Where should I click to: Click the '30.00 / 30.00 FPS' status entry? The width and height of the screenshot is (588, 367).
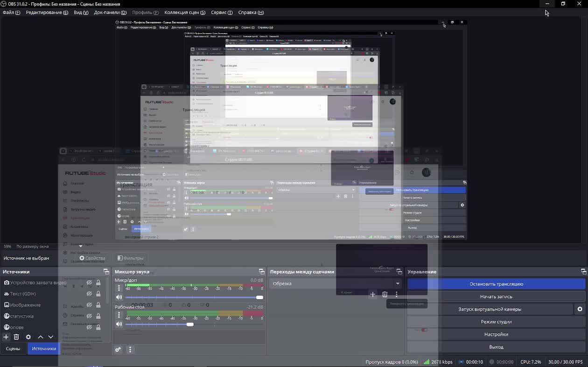[x=566, y=362]
